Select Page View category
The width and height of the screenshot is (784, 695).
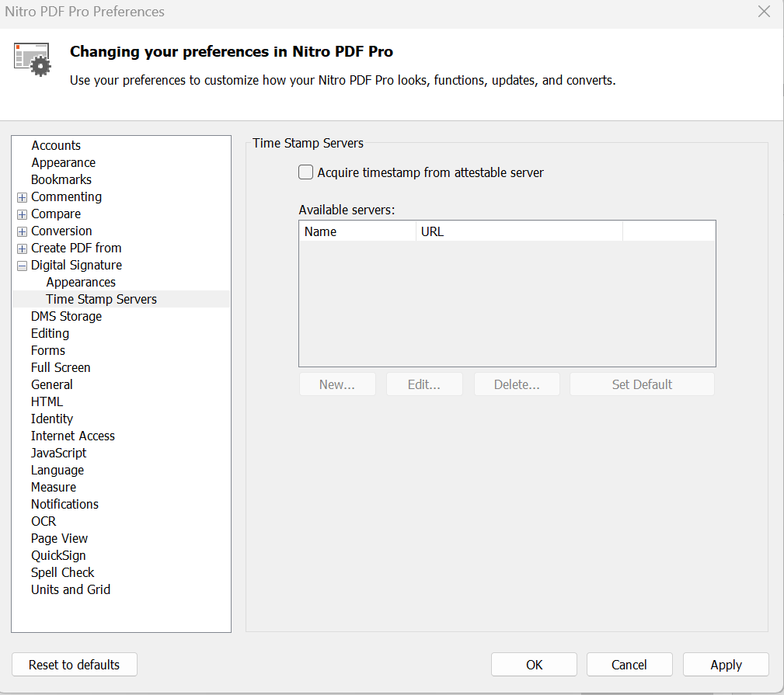pos(59,538)
